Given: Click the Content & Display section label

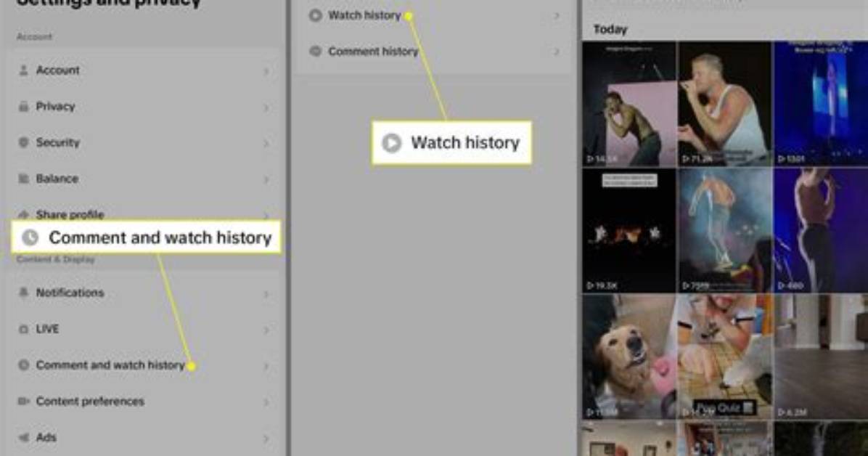Looking at the screenshot, I should pos(55,259).
